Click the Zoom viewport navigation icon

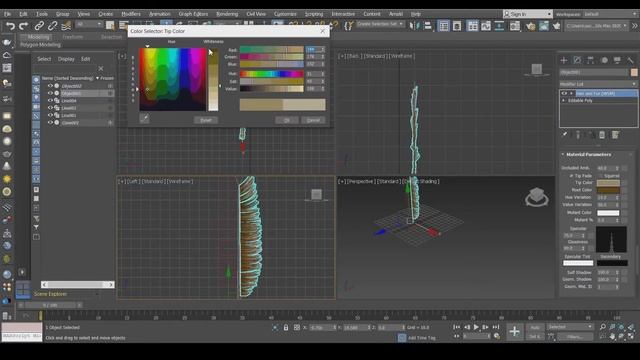coord(603,327)
